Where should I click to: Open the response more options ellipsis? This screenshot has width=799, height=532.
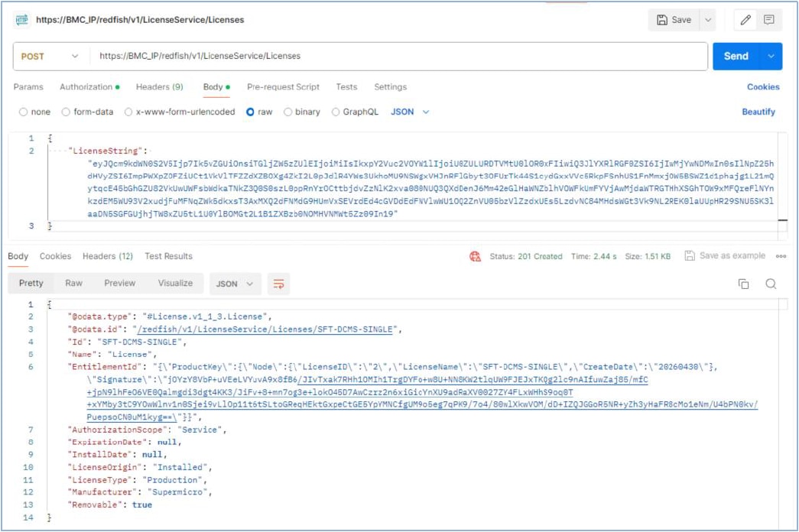coord(781,256)
